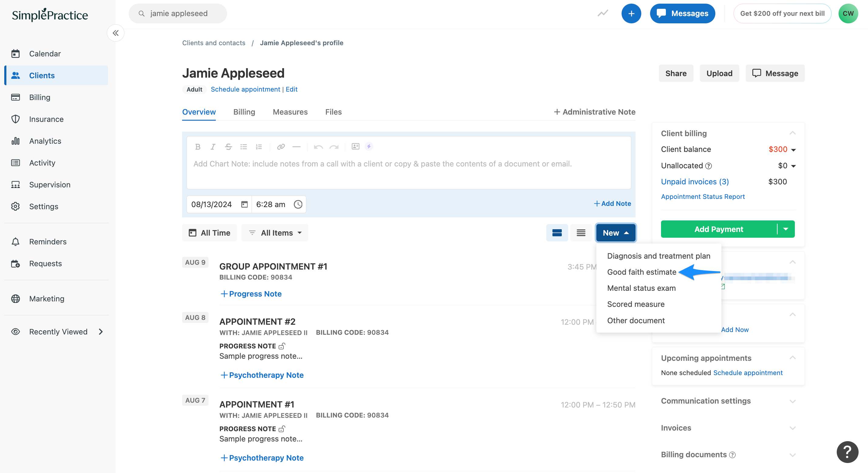Click the jamie appleseed search field

[178, 13]
